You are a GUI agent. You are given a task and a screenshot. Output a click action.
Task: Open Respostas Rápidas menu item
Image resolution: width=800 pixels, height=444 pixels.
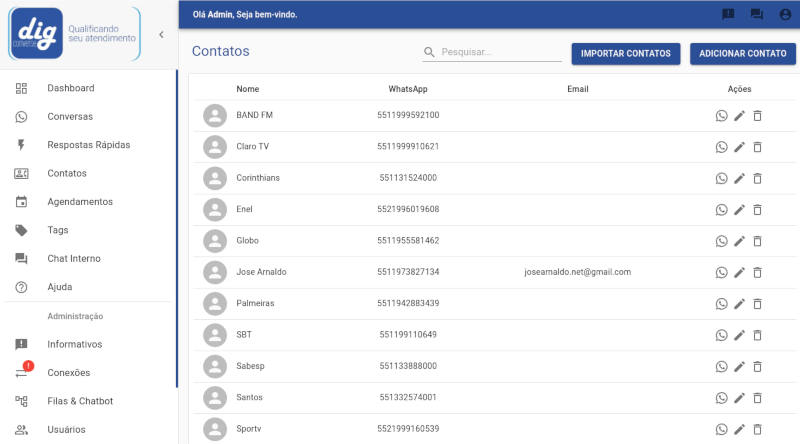tap(89, 145)
